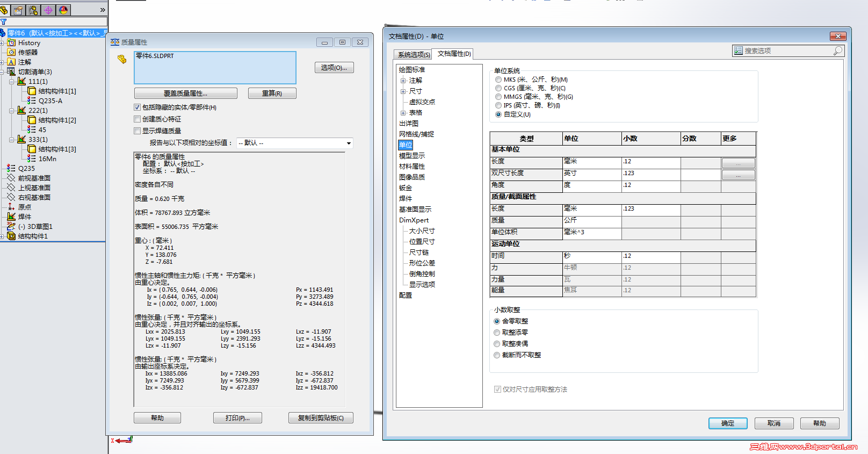
Task: Click the 覆盖质量属性... button
Action: pos(186,93)
